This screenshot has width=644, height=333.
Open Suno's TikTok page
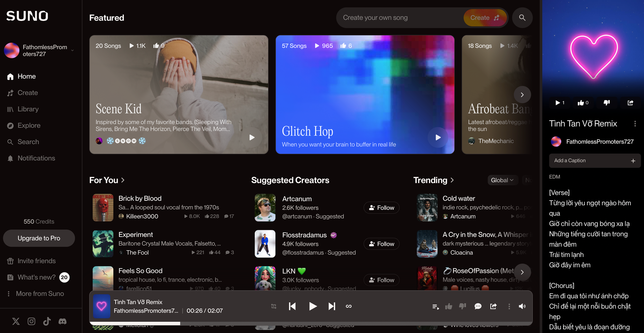(x=47, y=321)
